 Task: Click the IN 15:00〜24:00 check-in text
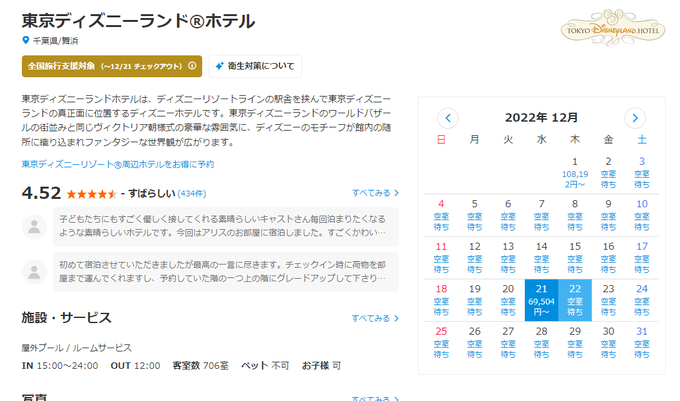click(x=60, y=365)
